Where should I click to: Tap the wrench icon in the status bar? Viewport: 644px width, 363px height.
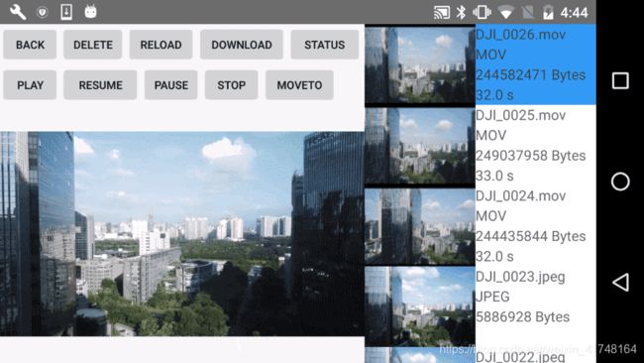click(18, 12)
